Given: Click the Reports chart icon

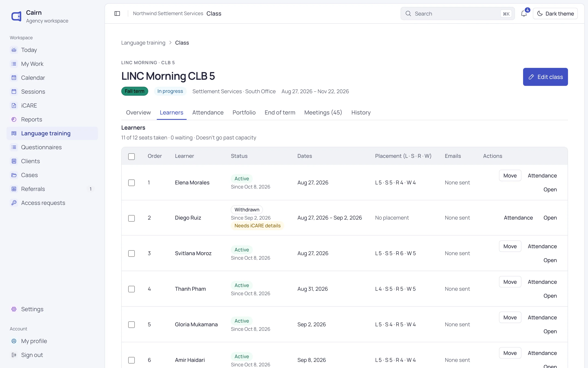Looking at the screenshot, I should pyautogui.click(x=14, y=119).
